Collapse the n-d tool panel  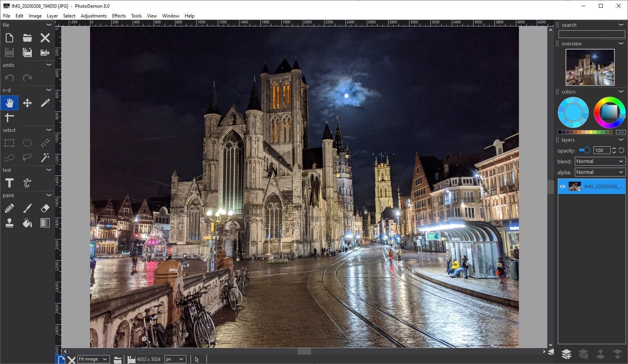point(49,90)
